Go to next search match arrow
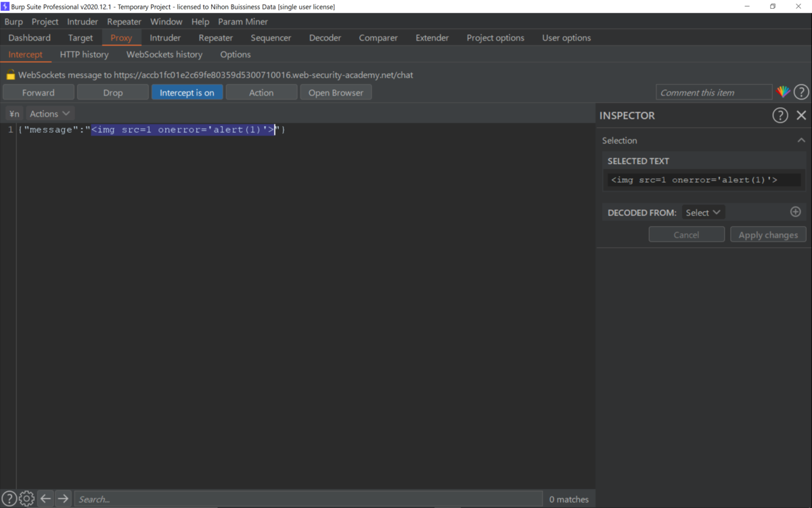The height and width of the screenshot is (508, 812). tap(63, 499)
